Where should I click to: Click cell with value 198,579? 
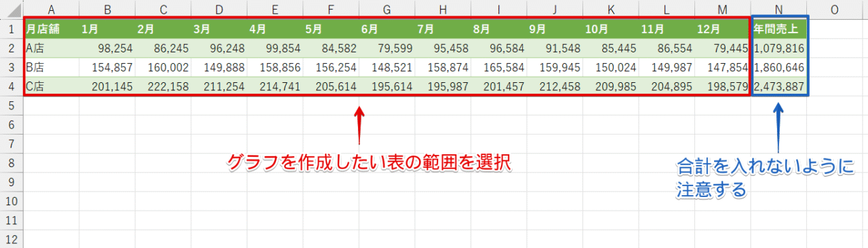click(723, 86)
